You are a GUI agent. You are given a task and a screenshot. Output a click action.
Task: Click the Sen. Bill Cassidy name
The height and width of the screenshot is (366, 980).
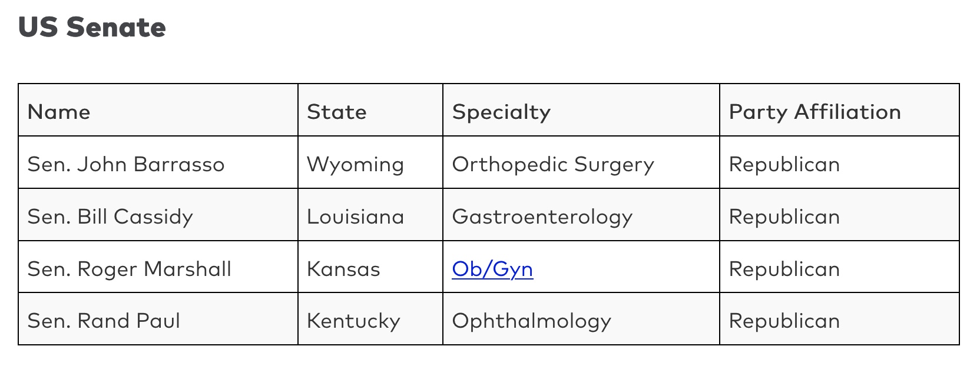(x=110, y=217)
